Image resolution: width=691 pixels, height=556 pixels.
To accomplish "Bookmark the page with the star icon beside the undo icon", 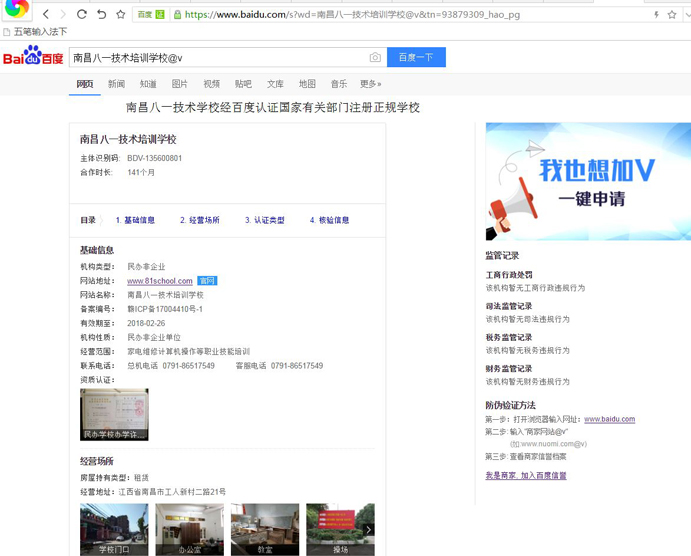I will click(120, 15).
